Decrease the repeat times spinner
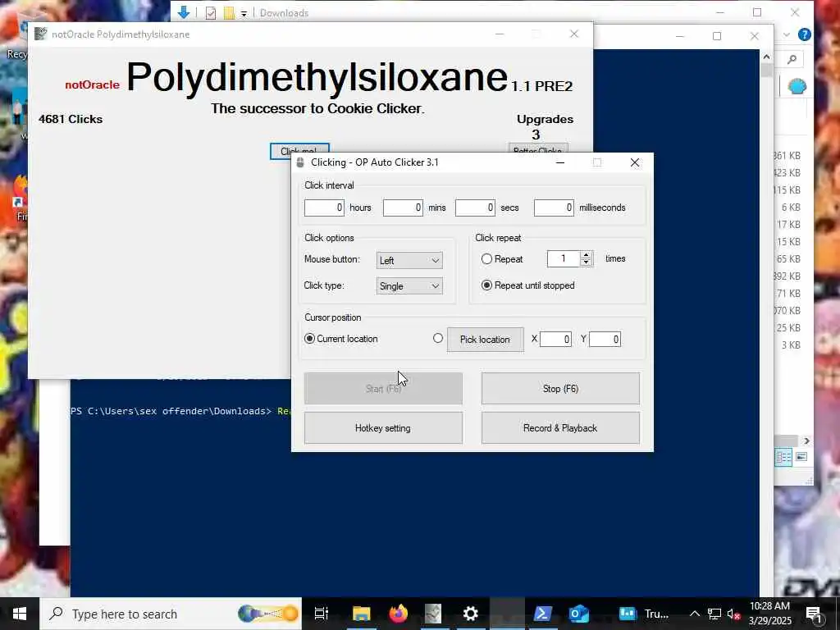The image size is (840, 630). click(586, 262)
